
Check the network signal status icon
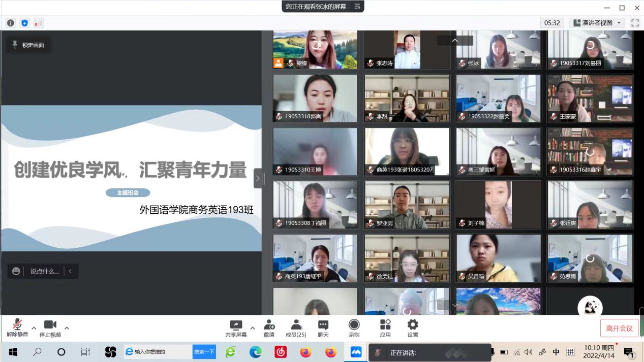coord(39,23)
